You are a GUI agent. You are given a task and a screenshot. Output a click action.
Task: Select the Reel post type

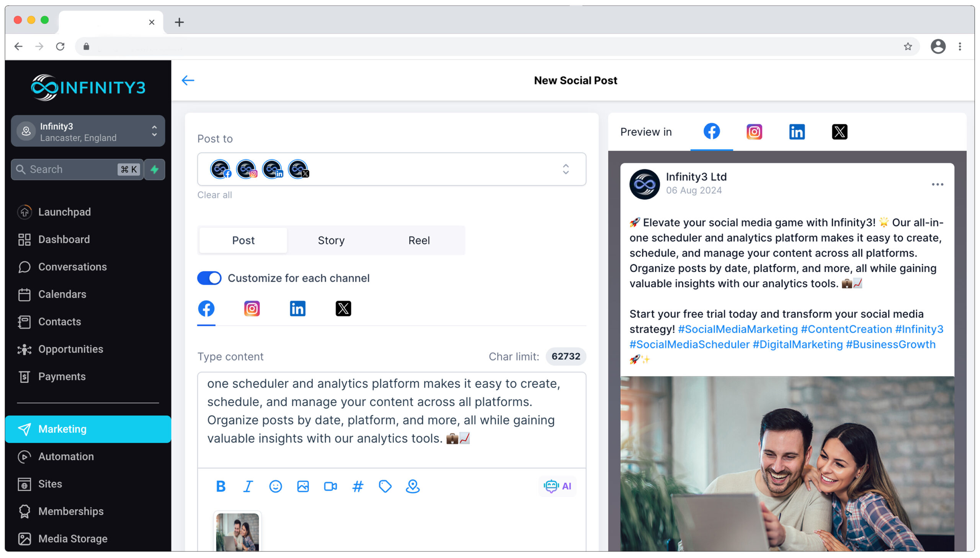coord(419,240)
